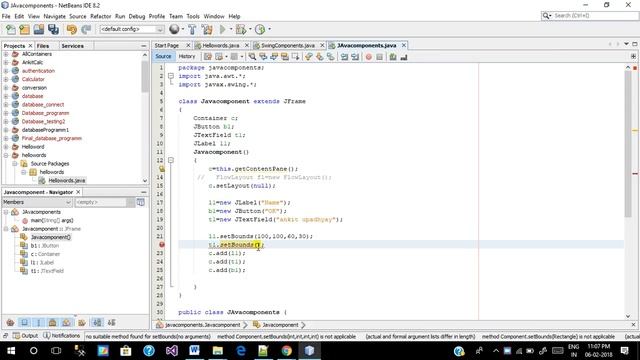640x360 pixels.
Task: Click the Debug Project toolbar icon
Action: click(x=240, y=29)
